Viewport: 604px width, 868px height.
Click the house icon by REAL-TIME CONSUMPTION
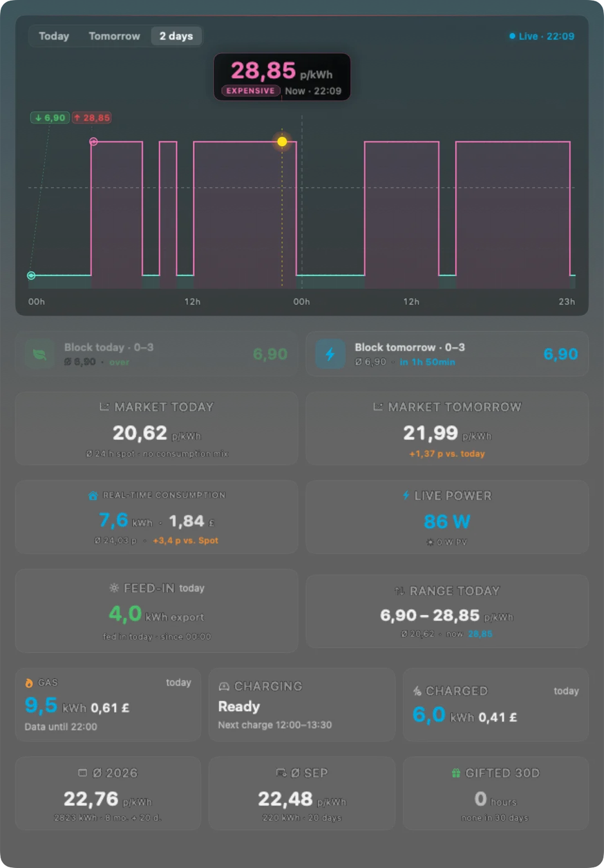click(93, 495)
